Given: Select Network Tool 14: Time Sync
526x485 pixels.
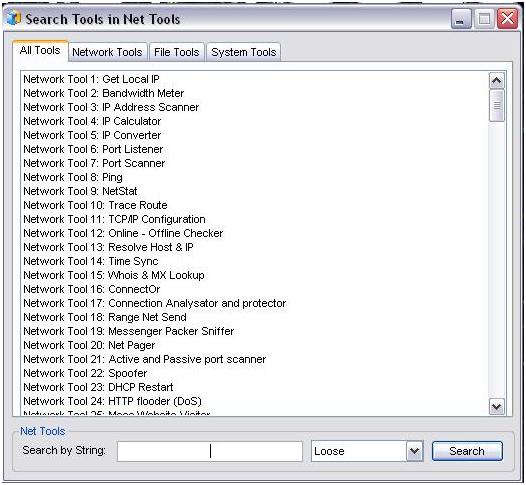Looking at the screenshot, I should pos(91,261).
